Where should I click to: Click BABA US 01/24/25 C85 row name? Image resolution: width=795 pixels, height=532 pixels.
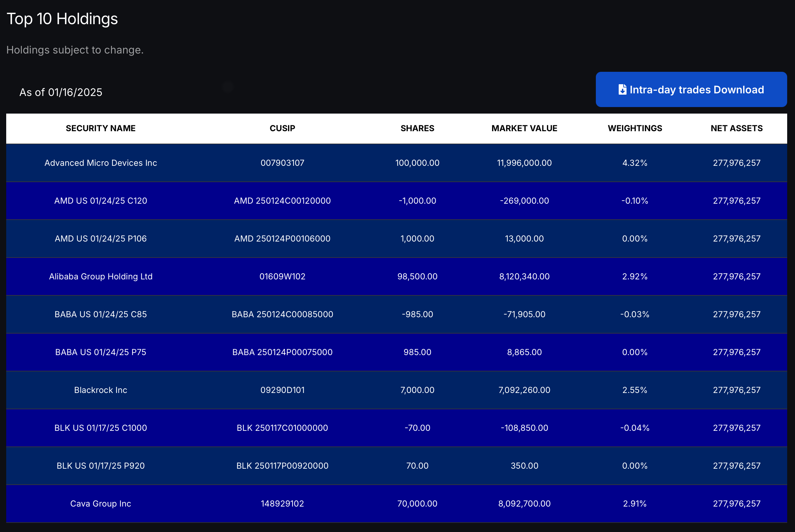click(x=101, y=314)
